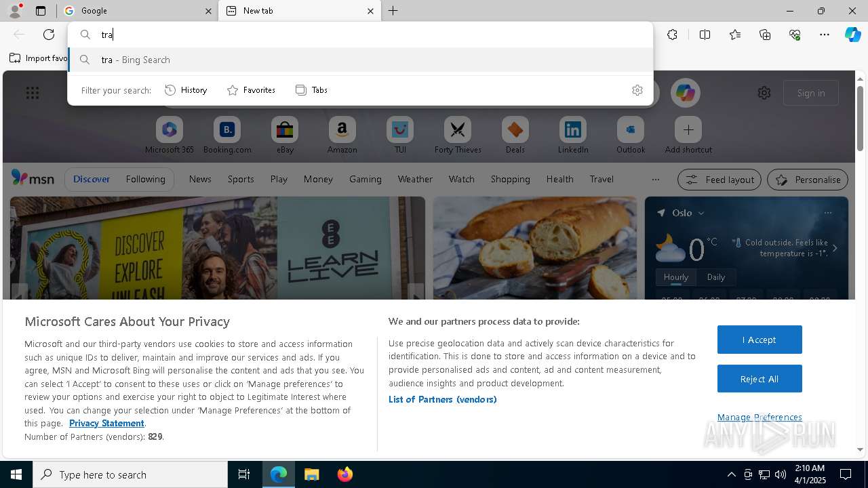
Task: Filter search by Favorites
Action: click(251, 90)
